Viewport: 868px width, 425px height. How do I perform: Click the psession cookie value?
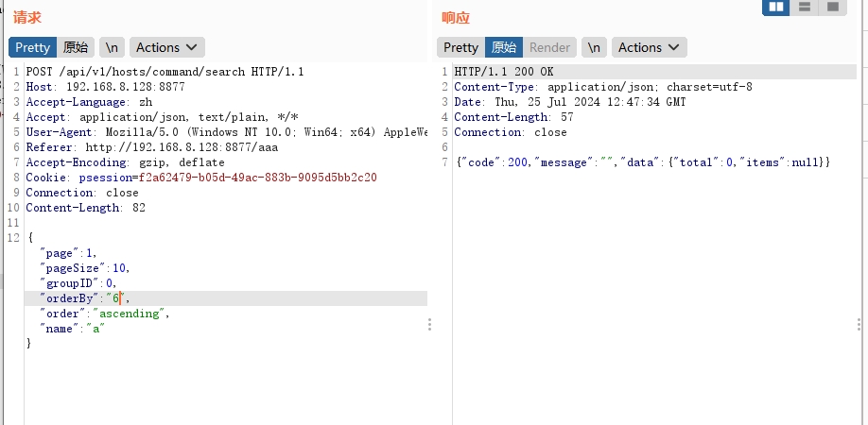257,178
